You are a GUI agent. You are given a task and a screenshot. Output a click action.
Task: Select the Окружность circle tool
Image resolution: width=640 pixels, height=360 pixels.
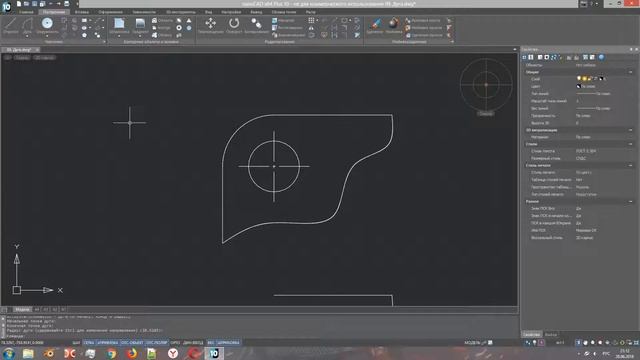tap(47, 25)
